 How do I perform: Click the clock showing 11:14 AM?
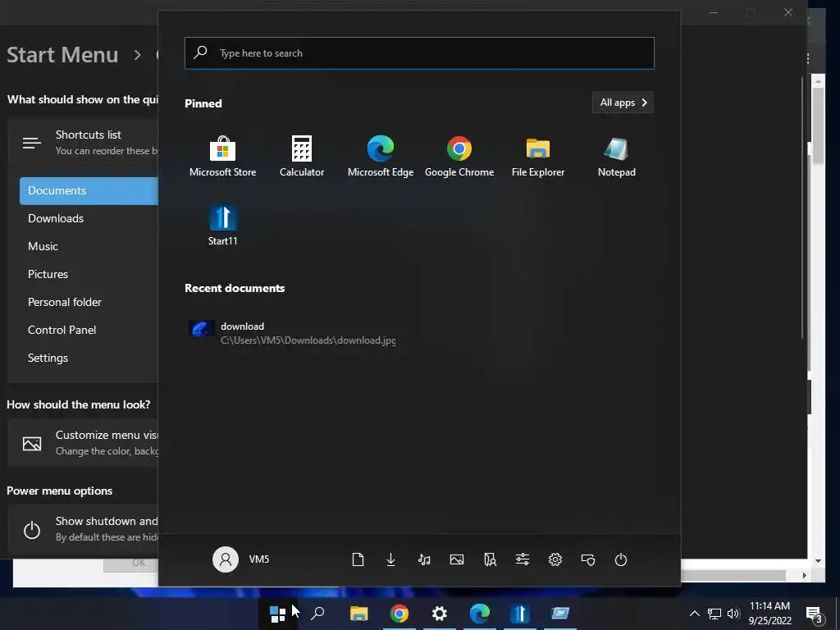click(x=769, y=606)
